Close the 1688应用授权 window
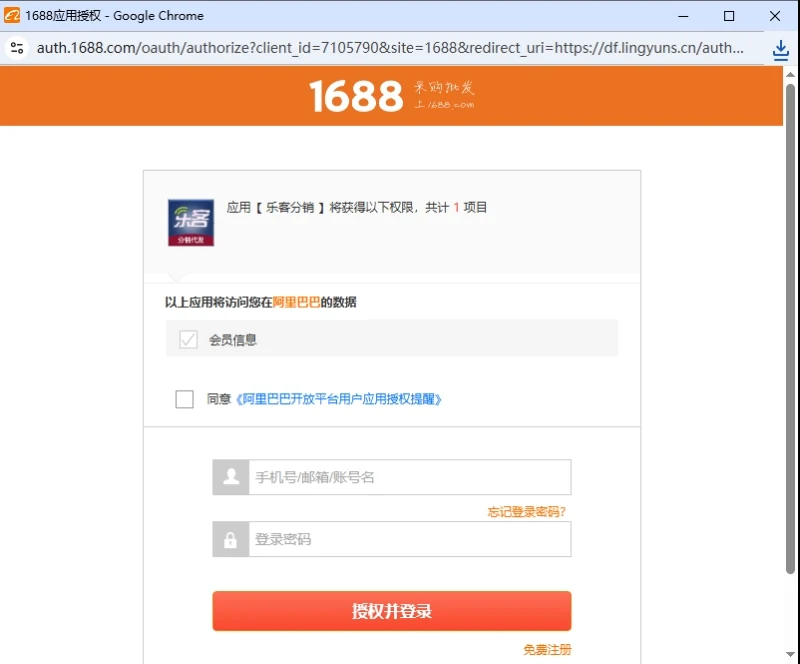Screen dimensions: 800x664 tap(775, 16)
